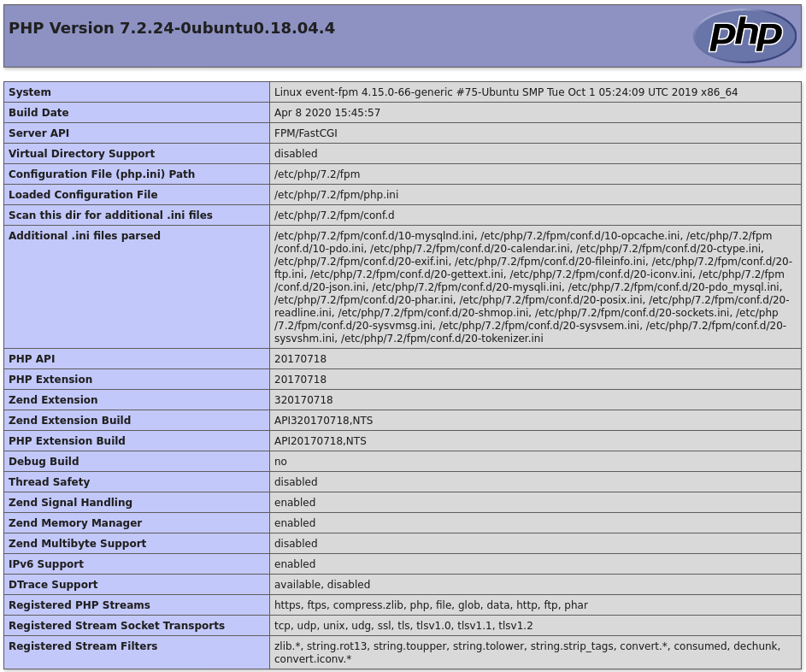Click the PHP logo in the header
Viewport: 806px width, 672px height.
pyautogui.click(x=744, y=36)
